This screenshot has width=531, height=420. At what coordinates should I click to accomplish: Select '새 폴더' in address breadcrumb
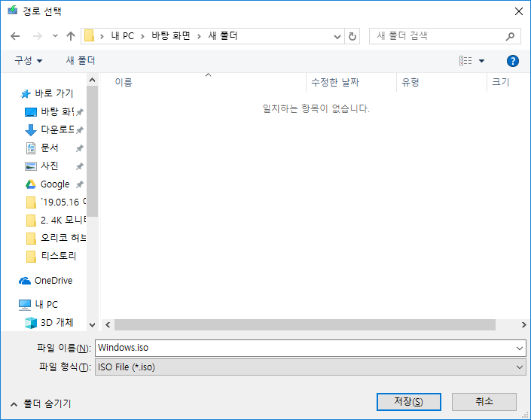(x=222, y=36)
